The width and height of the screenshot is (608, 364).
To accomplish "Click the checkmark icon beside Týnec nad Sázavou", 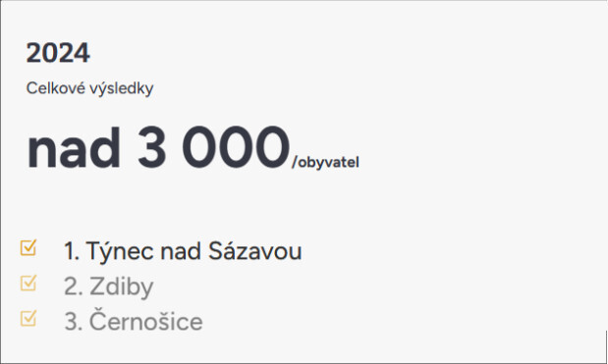I will click(x=28, y=248).
